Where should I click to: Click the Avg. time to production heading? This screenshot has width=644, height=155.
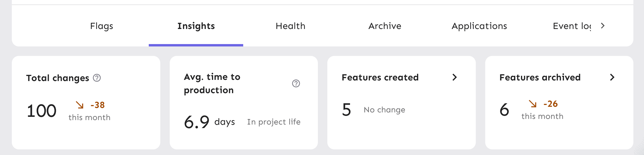(212, 83)
